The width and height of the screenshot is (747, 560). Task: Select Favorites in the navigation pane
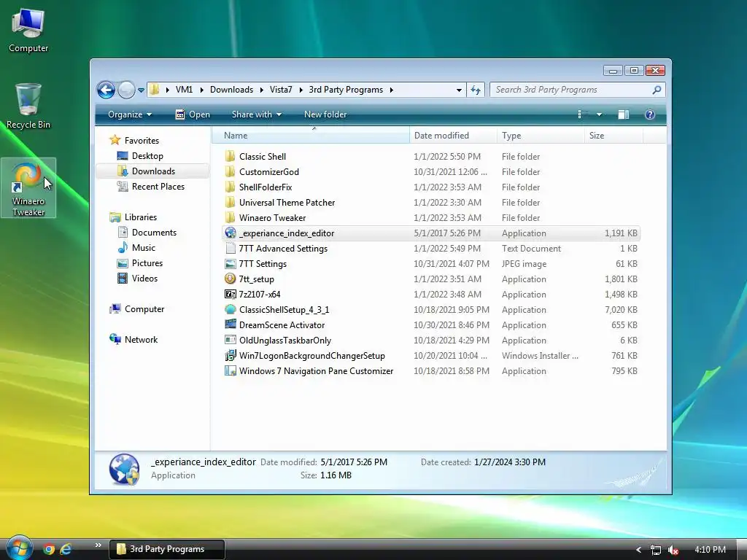coord(134,141)
